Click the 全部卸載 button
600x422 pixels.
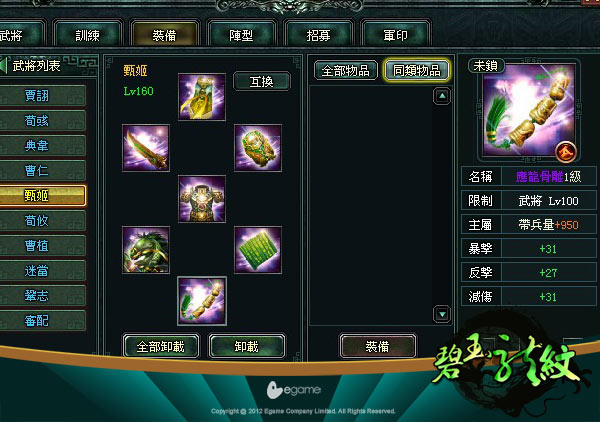pos(161,346)
